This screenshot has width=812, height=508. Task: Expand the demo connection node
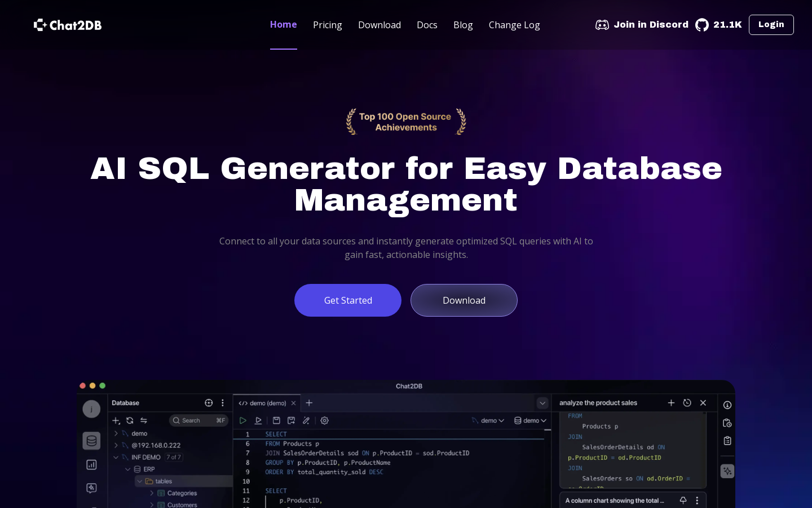(x=116, y=433)
